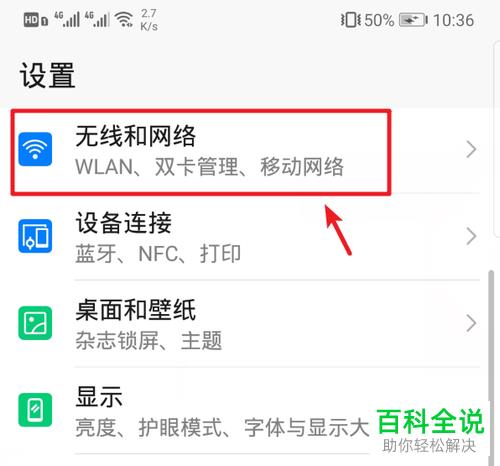500x466 pixels.
Task: Tap the green 桌面和壁纸 picture icon
Action: (35, 323)
